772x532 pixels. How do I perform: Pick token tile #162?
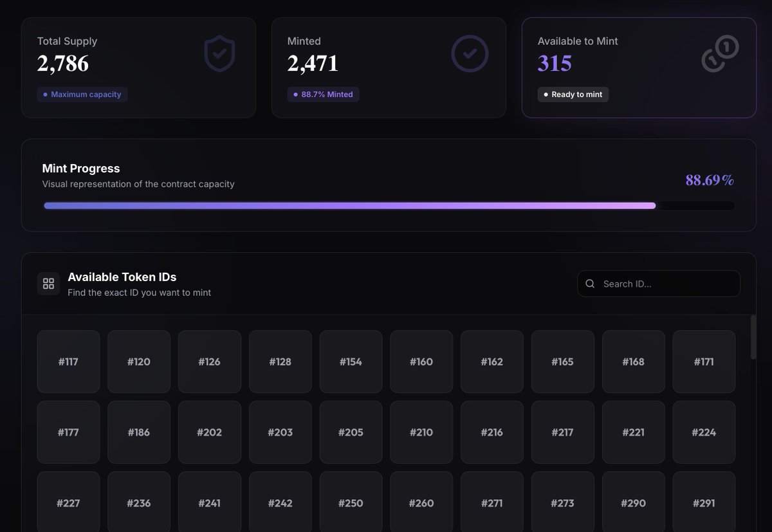pos(492,362)
